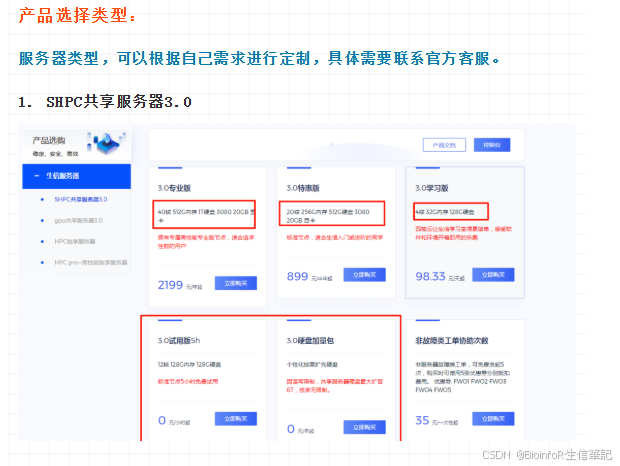Click the 产品选购 sidebar heading
The height and width of the screenshot is (466, 620).
coord(49,140)
